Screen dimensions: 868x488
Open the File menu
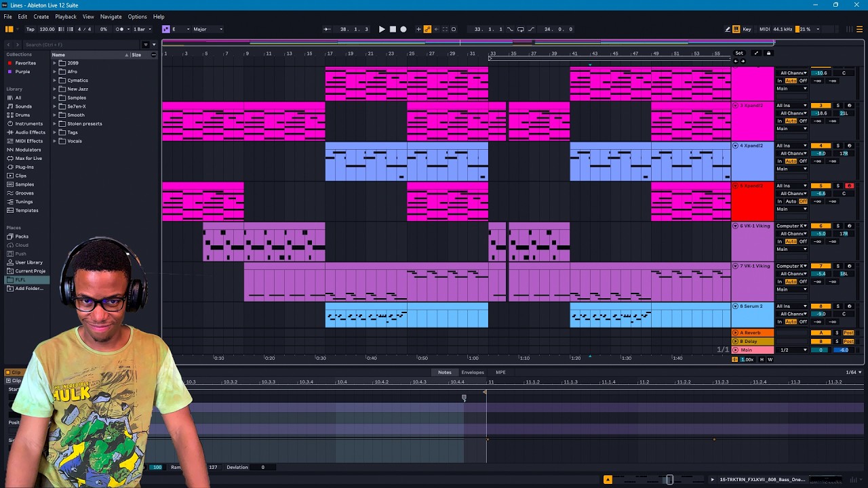click(8, 17)
